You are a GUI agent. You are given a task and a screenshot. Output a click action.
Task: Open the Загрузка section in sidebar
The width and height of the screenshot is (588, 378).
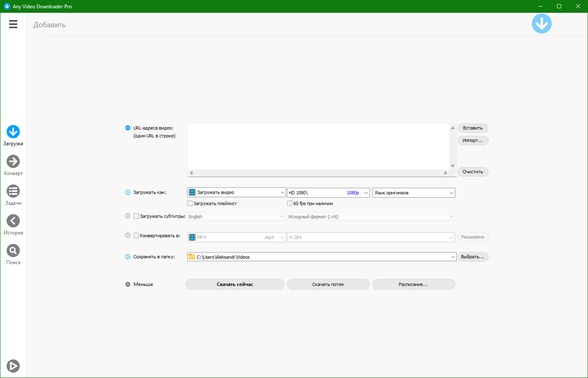(13, 132)
